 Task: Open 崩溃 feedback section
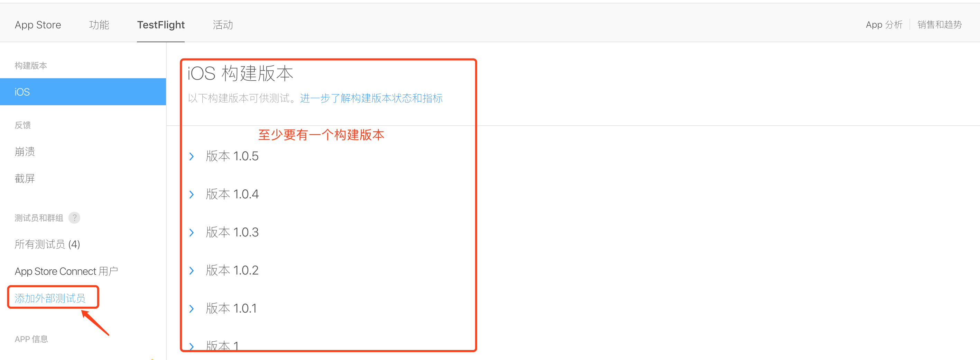point(25,152)
